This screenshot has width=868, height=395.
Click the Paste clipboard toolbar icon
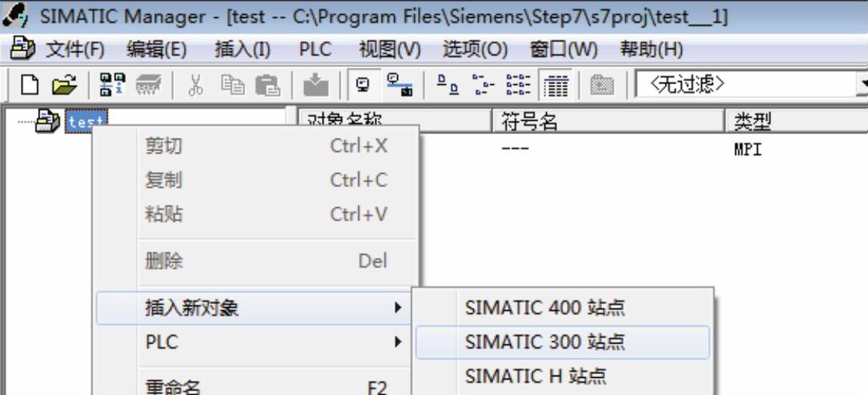tap(267, 85)
